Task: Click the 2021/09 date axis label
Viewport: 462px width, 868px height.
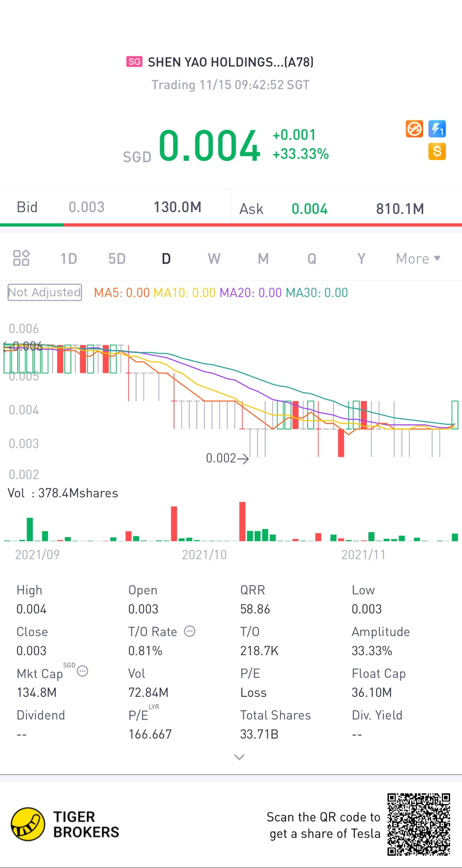Action: pyautogui.click(x=37, y=555)
